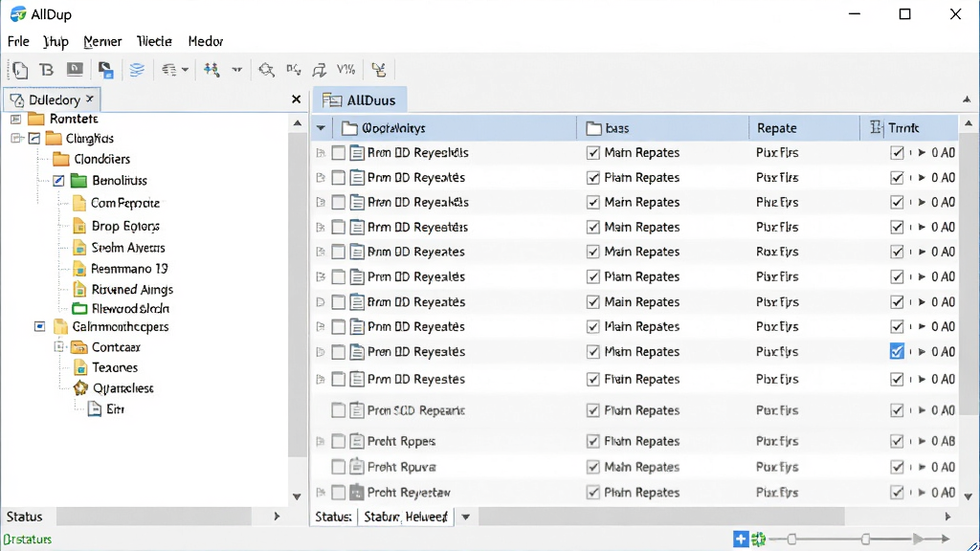
Task: Expand the Contcaax tree node
Action: point(59,346)
